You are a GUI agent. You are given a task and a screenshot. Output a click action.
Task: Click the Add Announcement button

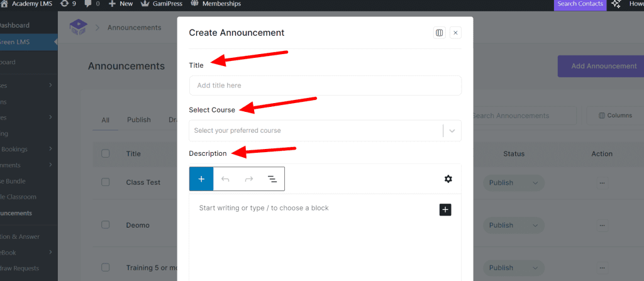click(x=601, y=66)
